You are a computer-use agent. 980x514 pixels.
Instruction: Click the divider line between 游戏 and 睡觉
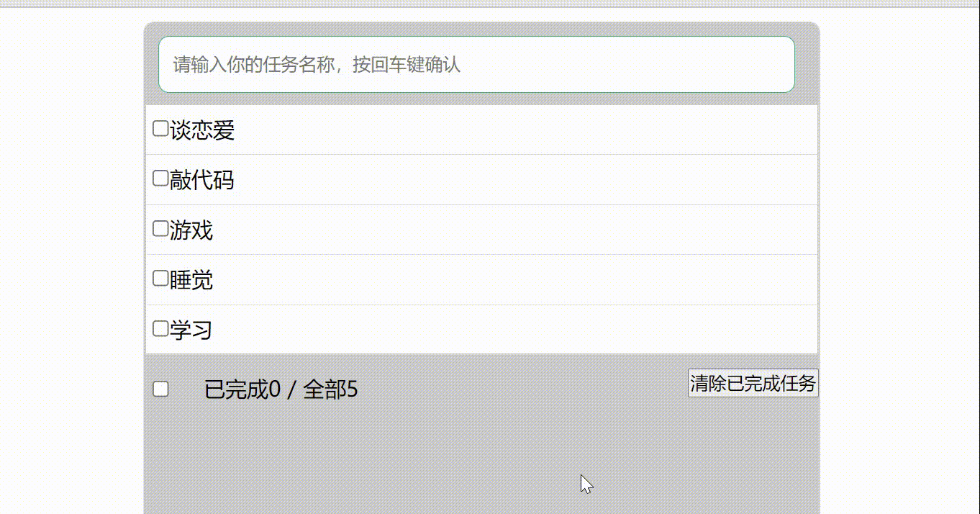482,254
